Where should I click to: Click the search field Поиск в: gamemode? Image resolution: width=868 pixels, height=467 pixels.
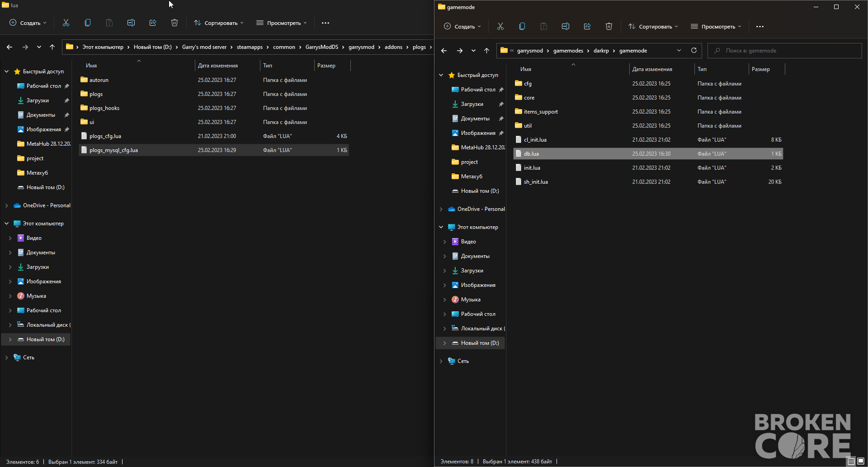click(x=785, y=50)
